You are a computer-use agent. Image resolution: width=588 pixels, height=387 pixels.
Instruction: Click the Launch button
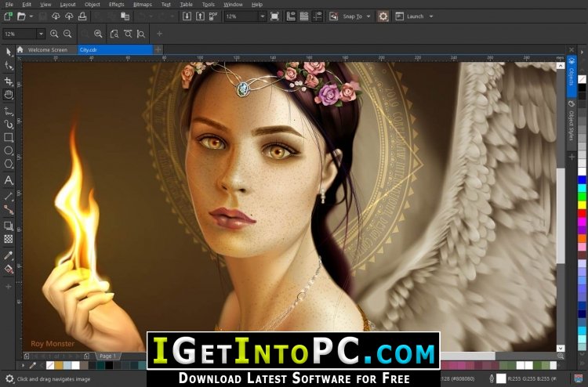point(410,16)
